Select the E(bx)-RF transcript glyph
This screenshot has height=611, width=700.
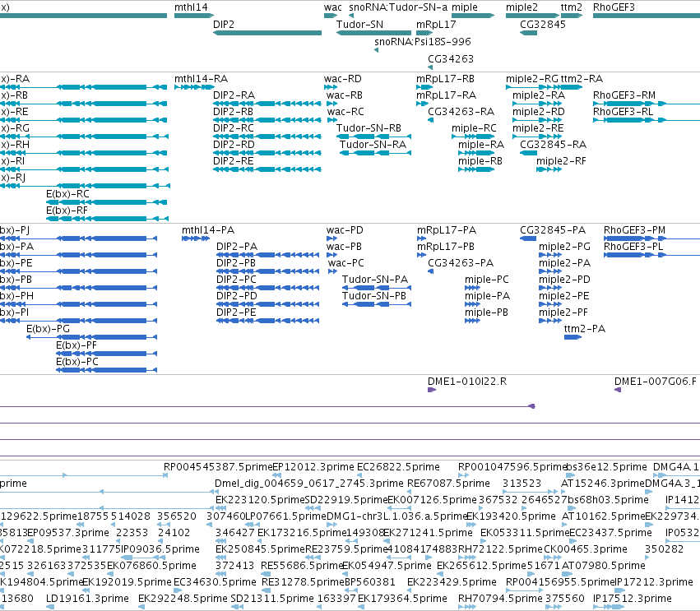(107, 219)
